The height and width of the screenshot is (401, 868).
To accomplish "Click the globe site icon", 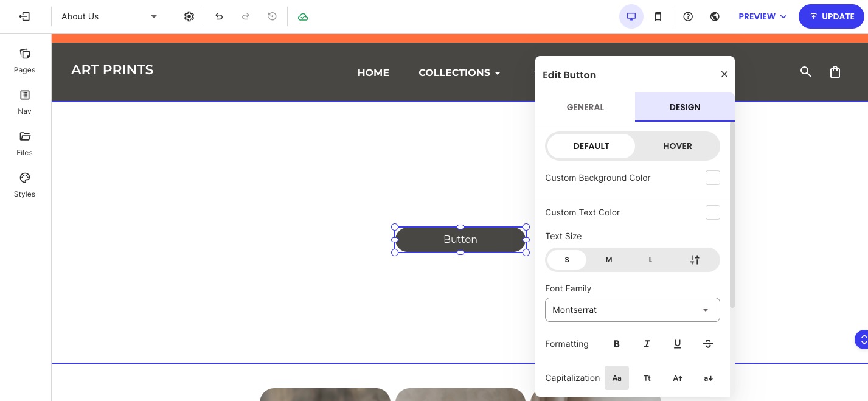I will tap(715, 16).
